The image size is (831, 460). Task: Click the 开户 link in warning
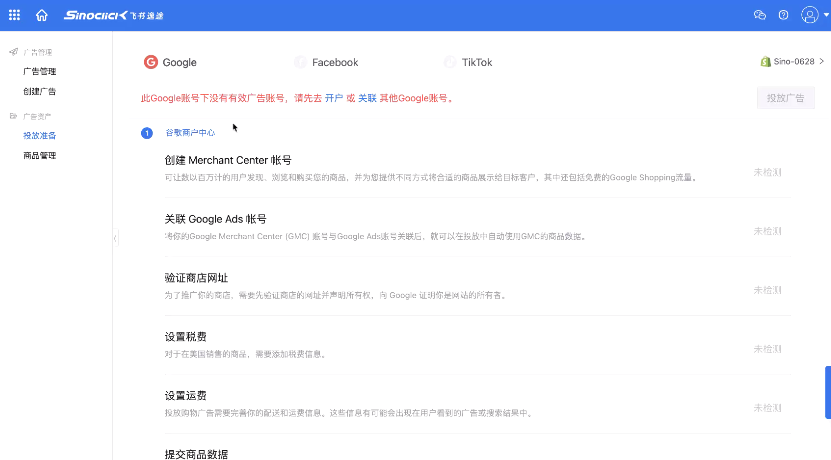tap(334, 98)
